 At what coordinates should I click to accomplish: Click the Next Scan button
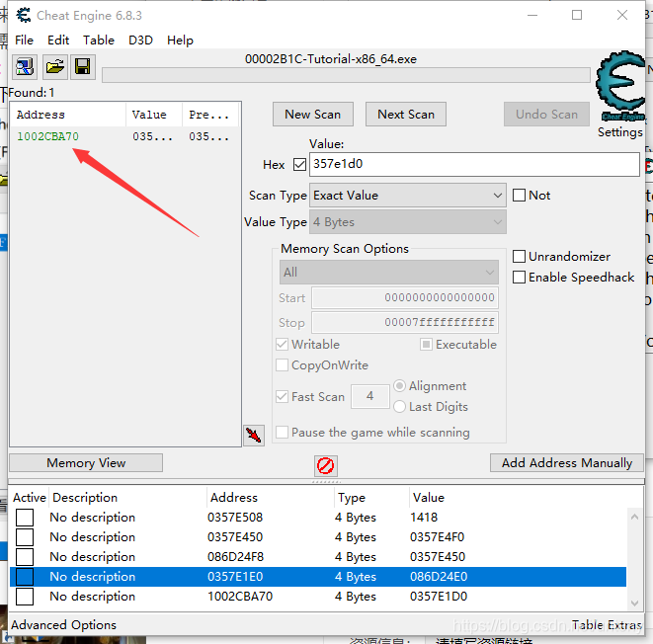tap(406, 114)
